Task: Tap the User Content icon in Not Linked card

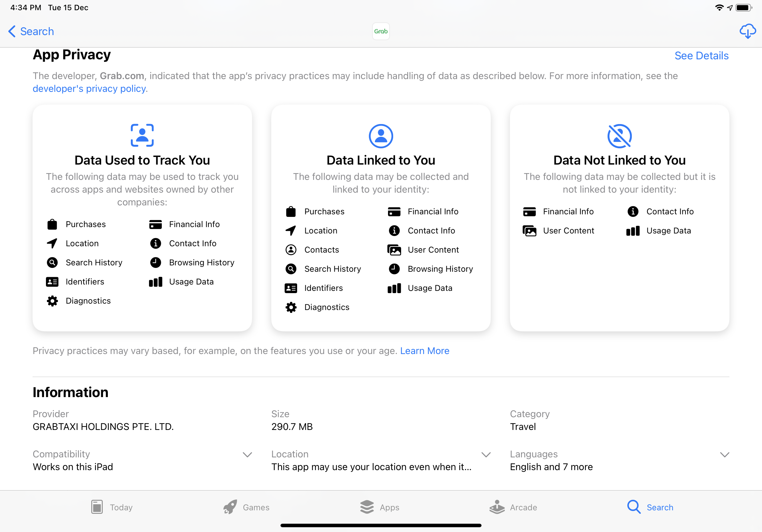Action: tap(529, 231)
